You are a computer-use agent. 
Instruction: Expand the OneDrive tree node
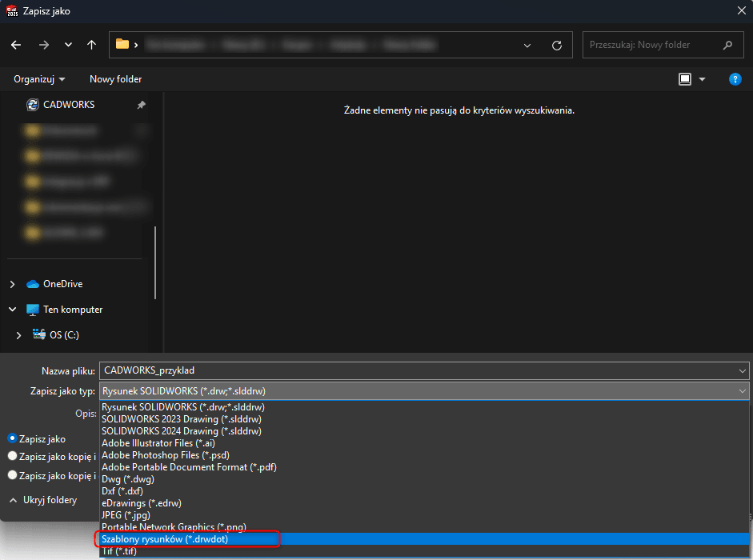(x=13, y=284)
